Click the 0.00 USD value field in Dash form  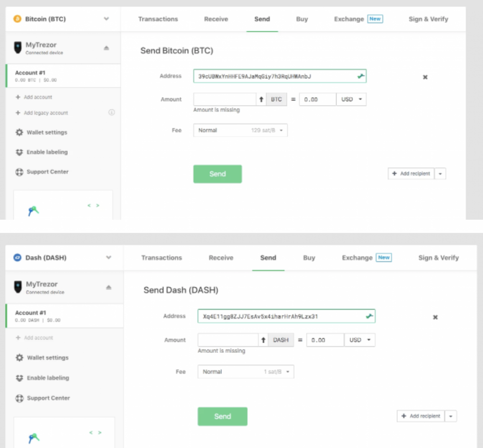[x=325, y=340]
